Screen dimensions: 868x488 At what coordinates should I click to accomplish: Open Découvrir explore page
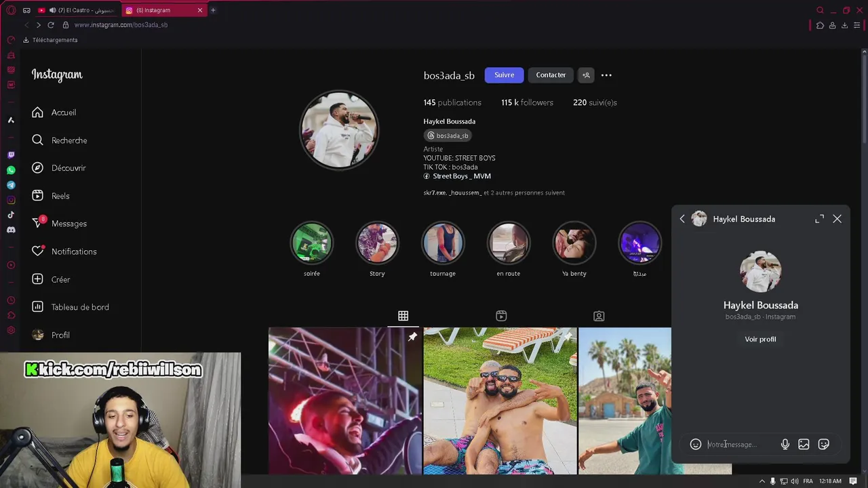(x=59, y=168)
